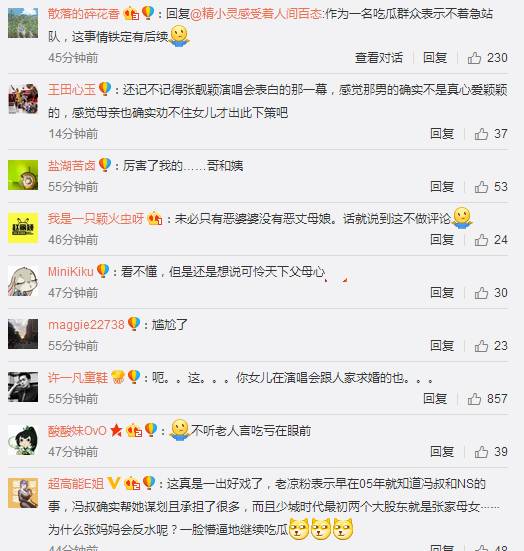Screen dimensions: 524x551
Task: Open the yellow bee avatar of 我是一只颖火虫呀
Action: (x=23, y=228)
